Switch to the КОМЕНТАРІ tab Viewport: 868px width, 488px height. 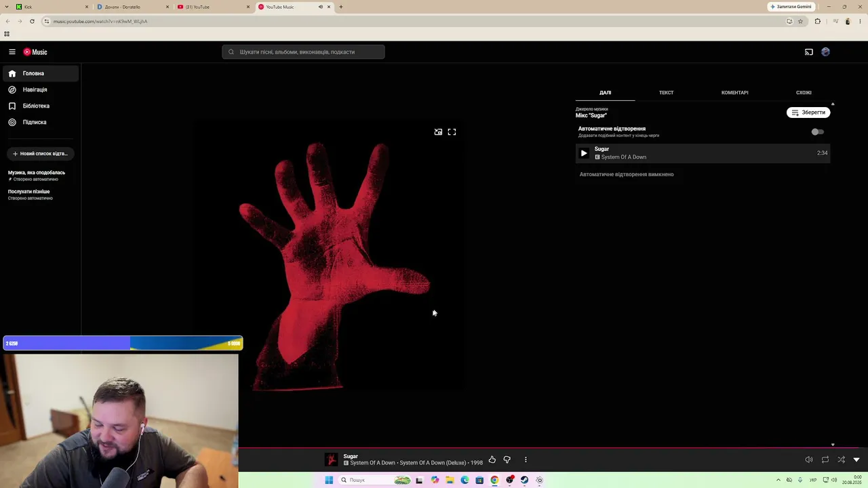click(x=734, y=92)
